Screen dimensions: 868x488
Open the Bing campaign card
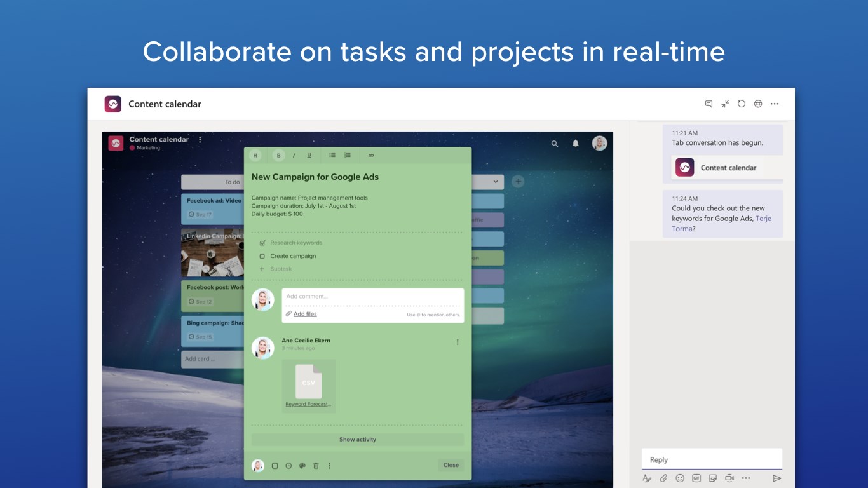[213, 331]
